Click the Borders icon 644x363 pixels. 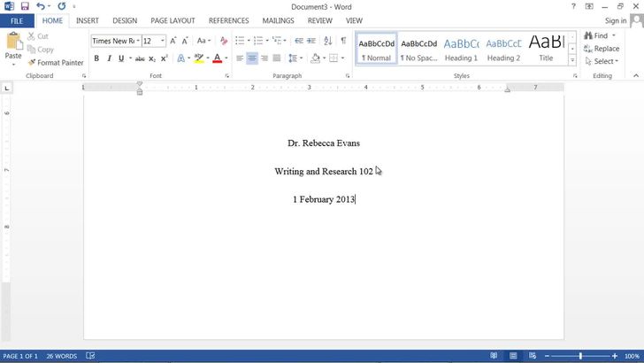[333, 58]
